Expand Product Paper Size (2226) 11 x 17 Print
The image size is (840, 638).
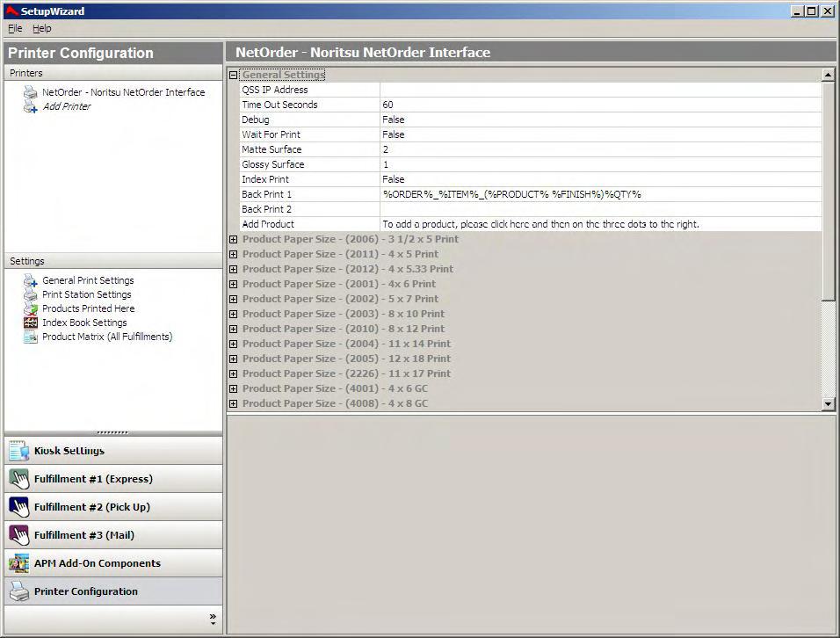(233, 373)
